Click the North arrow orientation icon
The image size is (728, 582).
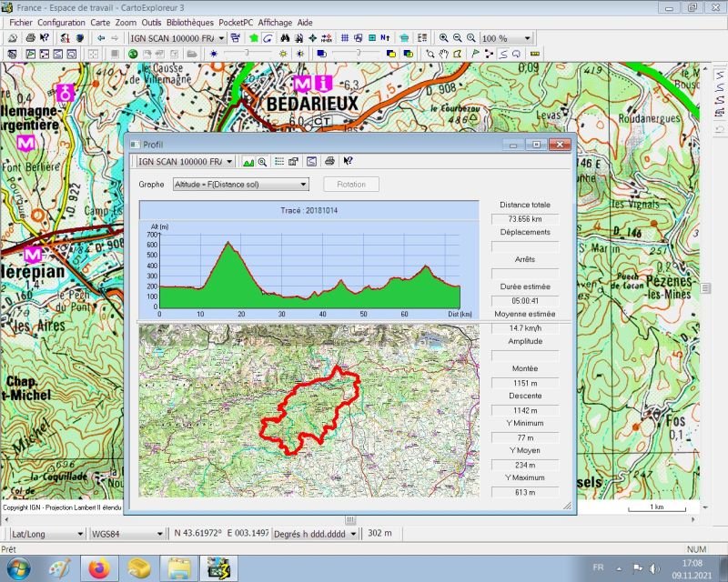click(385, 38)
